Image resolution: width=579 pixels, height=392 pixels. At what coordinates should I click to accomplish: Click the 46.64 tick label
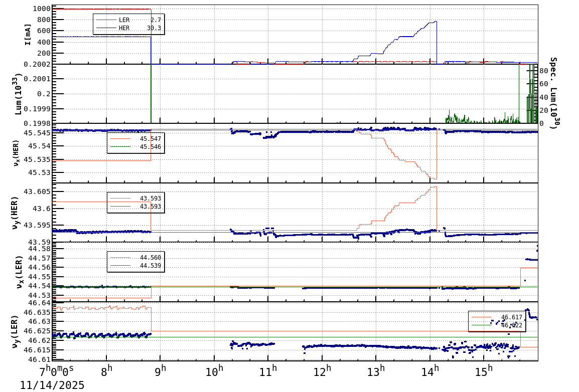(40, 303)
